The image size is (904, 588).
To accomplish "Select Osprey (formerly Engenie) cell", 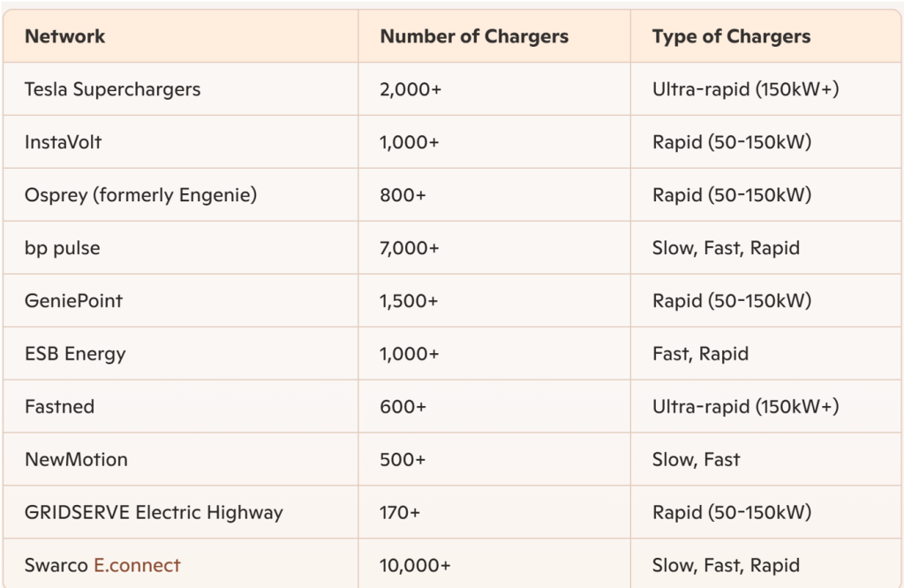I will (140, 195).
